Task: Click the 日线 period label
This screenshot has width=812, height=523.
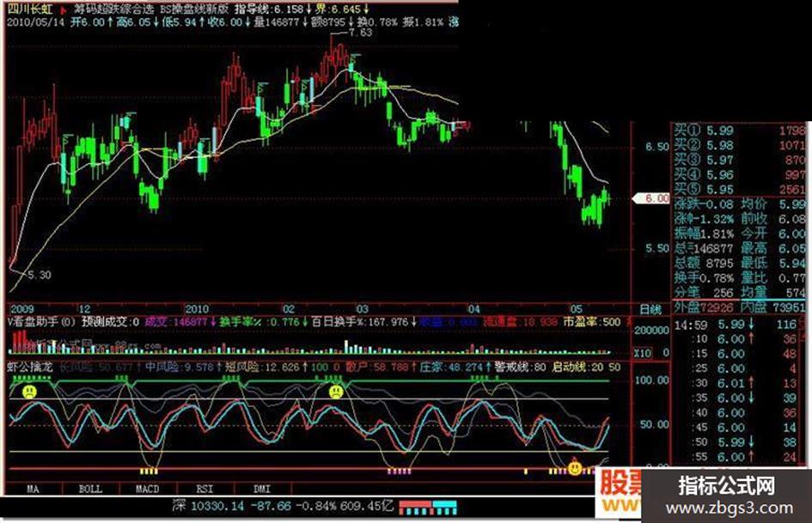Action: pos(650,310)
